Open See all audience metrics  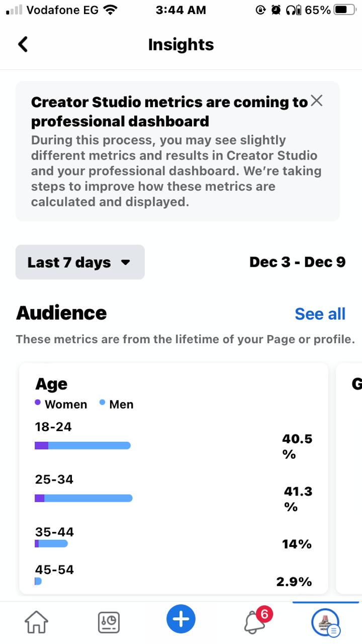(x=320, y=314)
